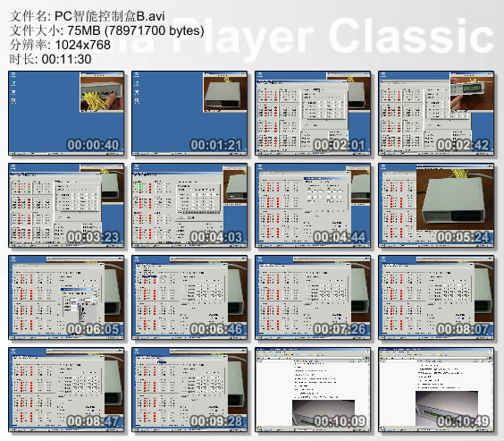
Task: Click the frame at 00:04:03
Action: 189,206
